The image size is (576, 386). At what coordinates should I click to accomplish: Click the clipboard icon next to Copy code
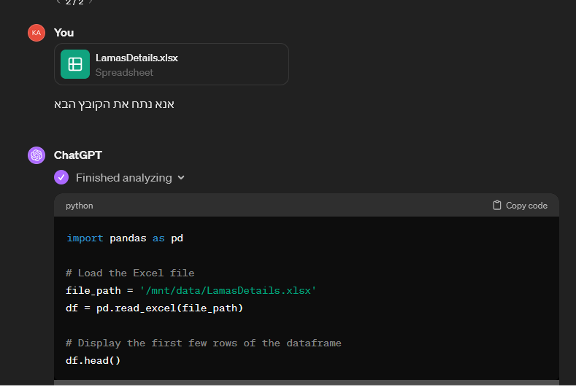click(x=497, y=205)
